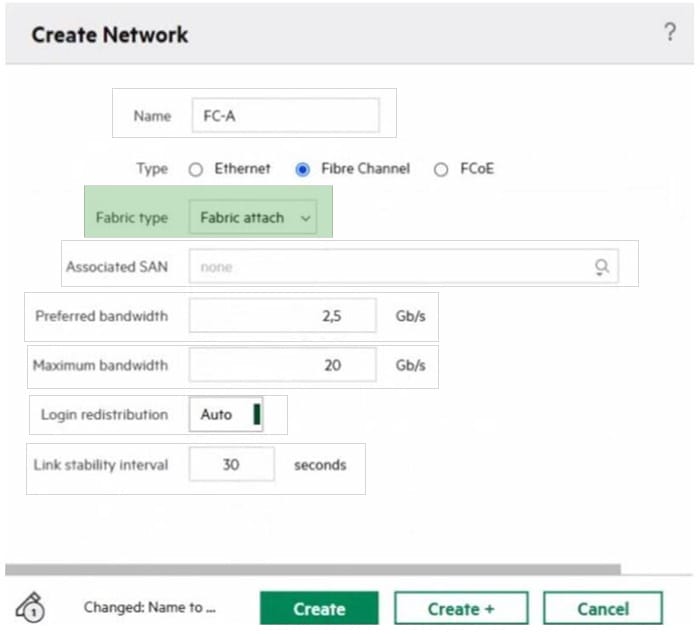Expand the Fabric type dropdown

pyautogui.click(x=252, y=217)
